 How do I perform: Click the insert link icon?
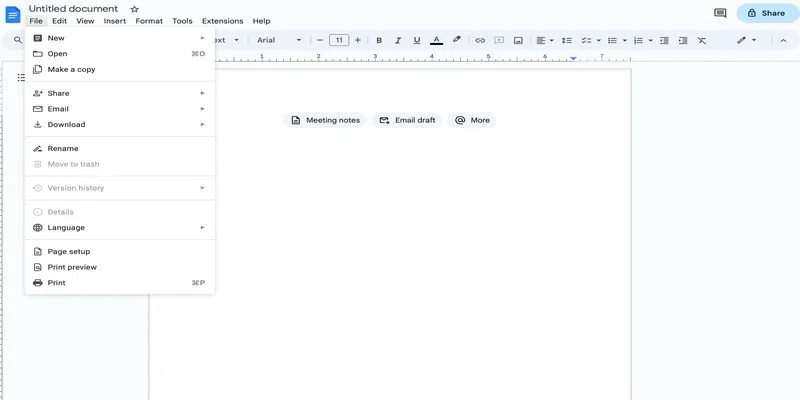pos(480,40)
